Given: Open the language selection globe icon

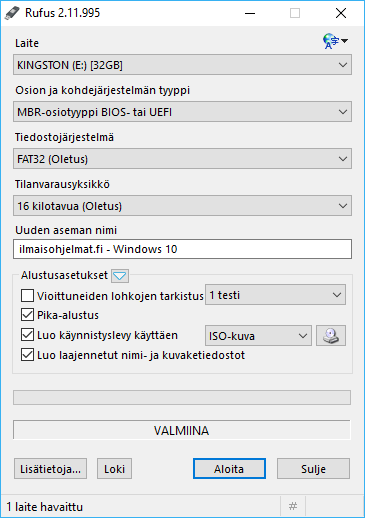Looking at the screenshot, I should click(335, 41).
